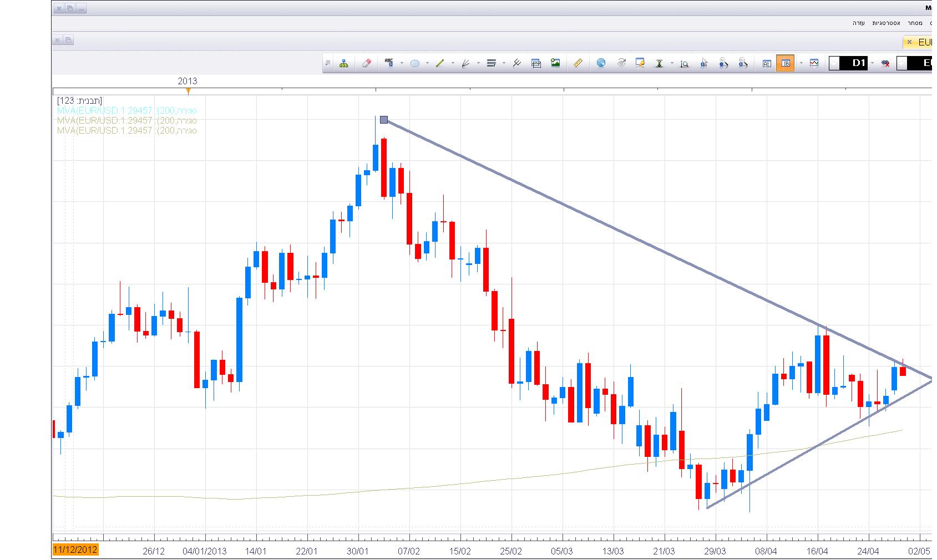This screenshot has height=560, width=937.
Task: Open the אסטרטגיות menu
Action: click(x=886, y=23)
